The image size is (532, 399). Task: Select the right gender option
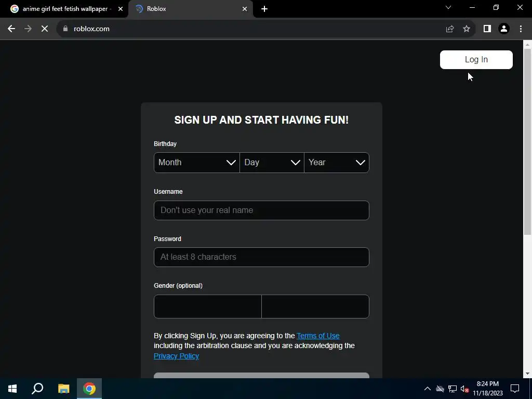[315, 307]
